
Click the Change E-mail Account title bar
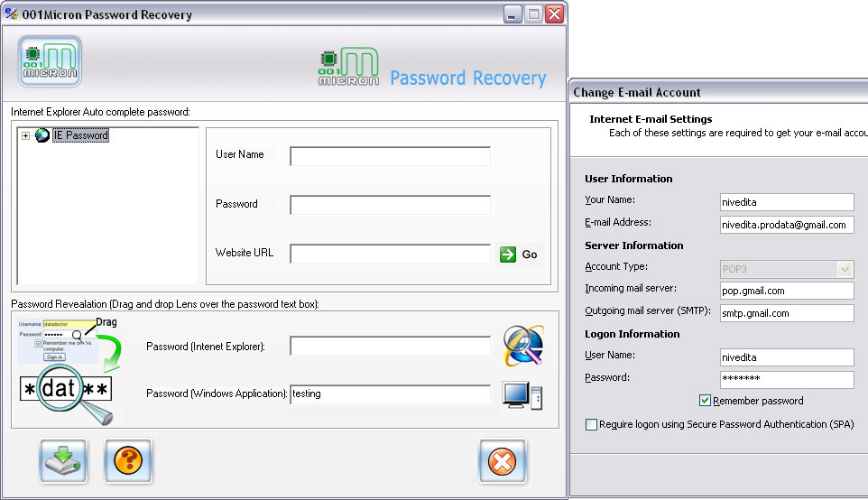click(x=718, y=92)
